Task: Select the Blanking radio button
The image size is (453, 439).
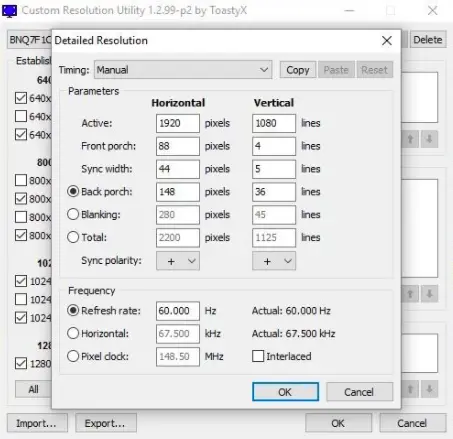Action: [x=73, y=214]
